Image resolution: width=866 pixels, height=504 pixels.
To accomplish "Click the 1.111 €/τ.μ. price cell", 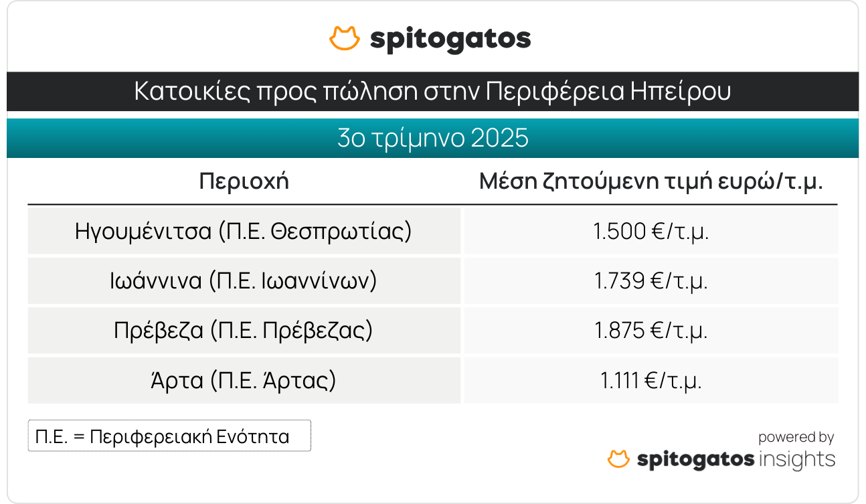I will point(651,380).
